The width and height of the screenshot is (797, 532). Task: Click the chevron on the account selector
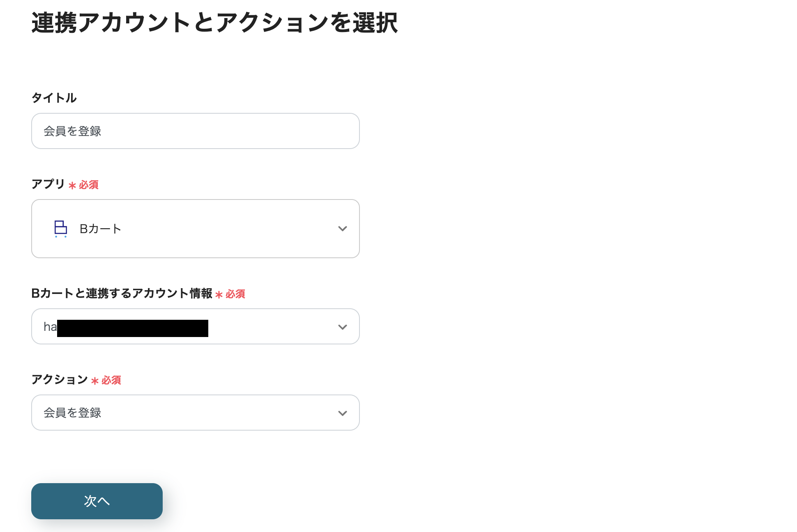tap(342, 327)
